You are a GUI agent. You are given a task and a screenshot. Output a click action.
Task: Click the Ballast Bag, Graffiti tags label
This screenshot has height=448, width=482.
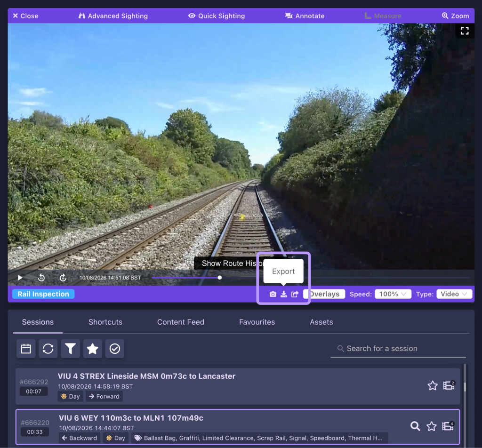[259, 438]
